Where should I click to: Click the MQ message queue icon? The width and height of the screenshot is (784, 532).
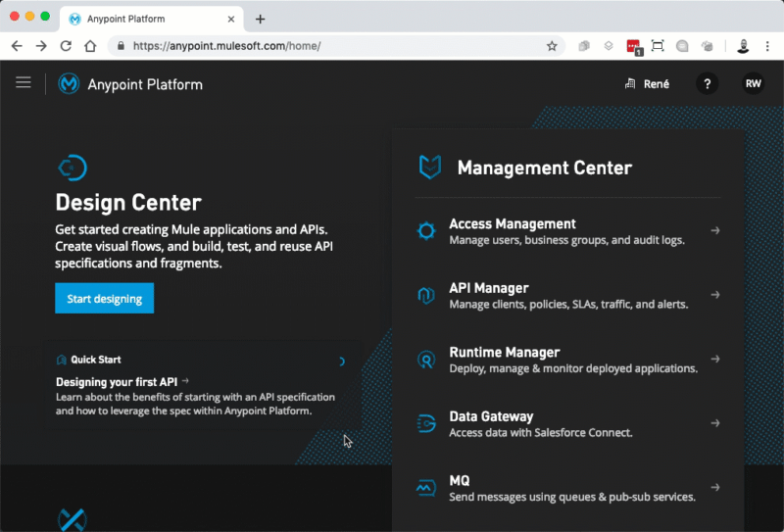426,488
